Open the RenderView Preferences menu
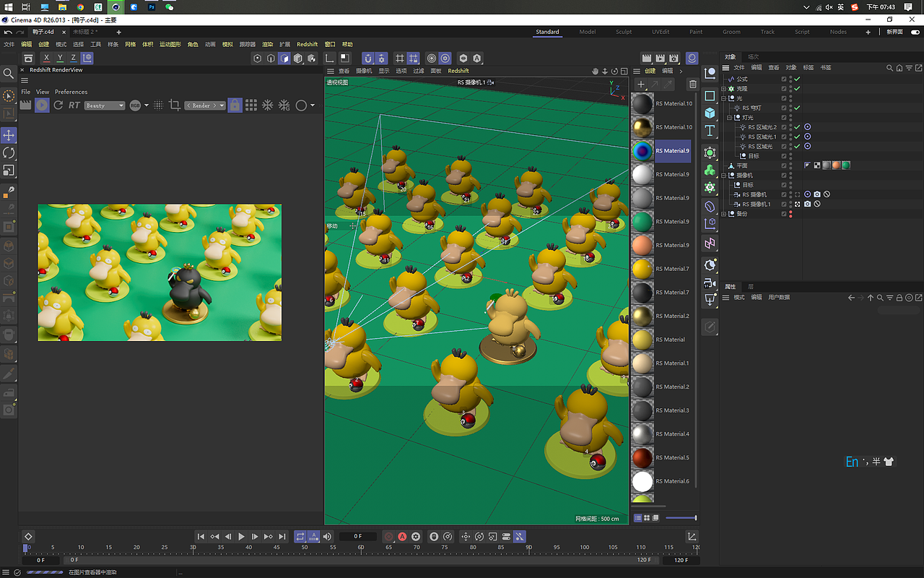 (x=71, y=92)
